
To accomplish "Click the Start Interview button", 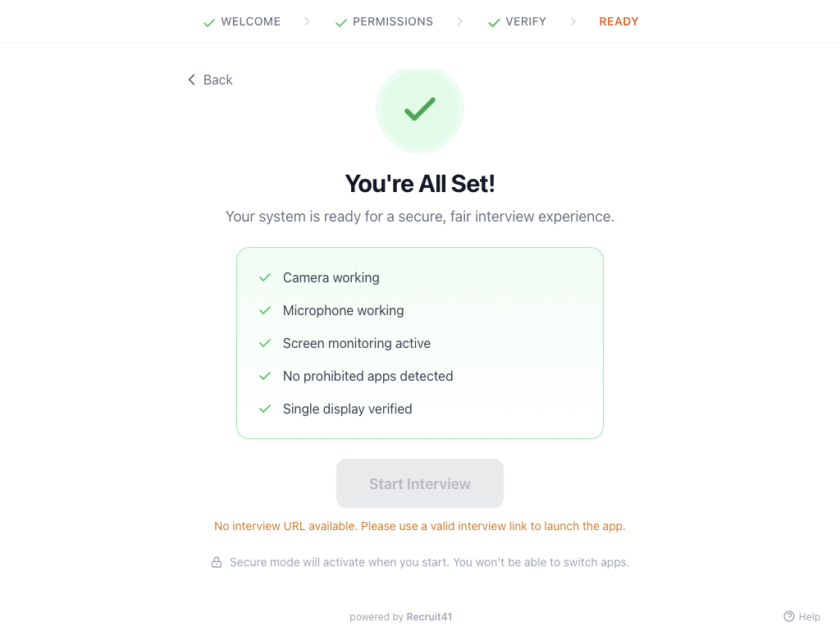I will pos(419,483).
